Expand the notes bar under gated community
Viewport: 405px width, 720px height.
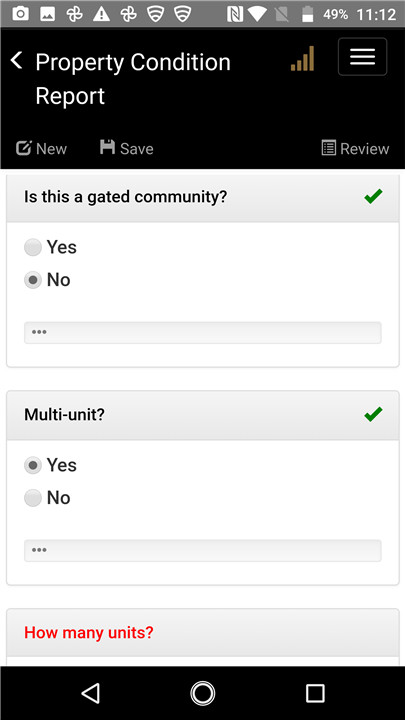[202, 332]
